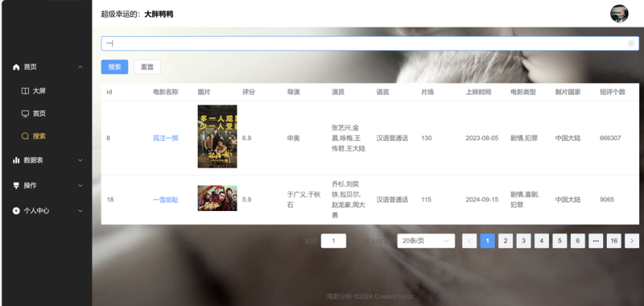The width and height of the screenshot is (644, 306).
Task: Click the magnifier 搜索 sidebar icon
Action: click(x=25, y=136)
